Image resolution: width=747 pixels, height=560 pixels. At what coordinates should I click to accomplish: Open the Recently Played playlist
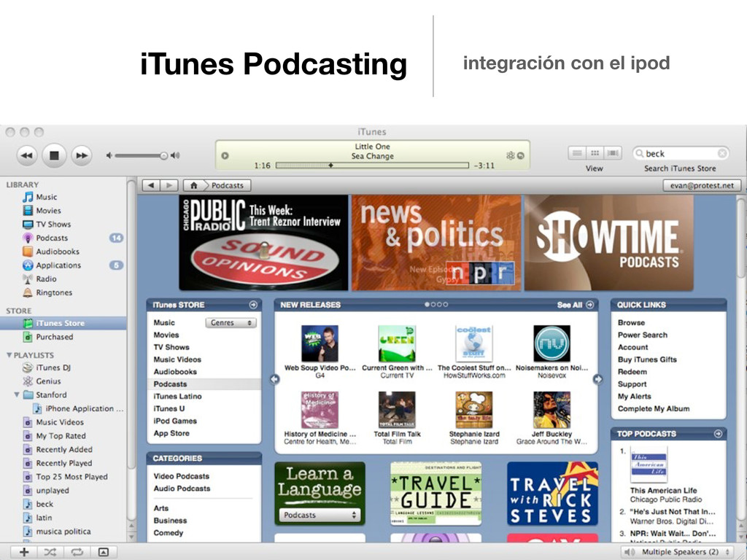[x=64, y=463]
